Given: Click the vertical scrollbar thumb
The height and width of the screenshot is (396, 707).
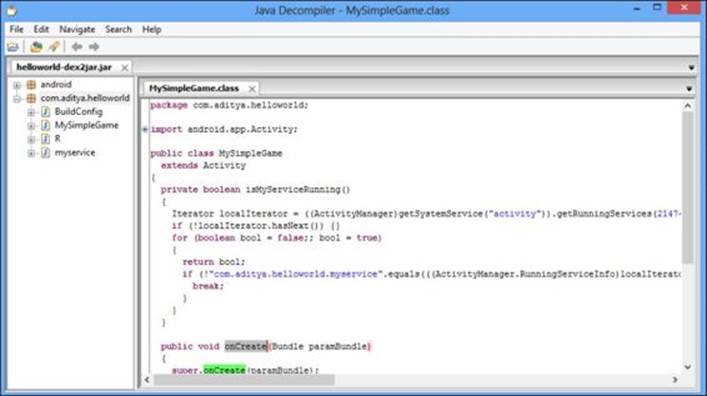Looking at the screenshot, I should pyautogui.click(x=688, y=187).
